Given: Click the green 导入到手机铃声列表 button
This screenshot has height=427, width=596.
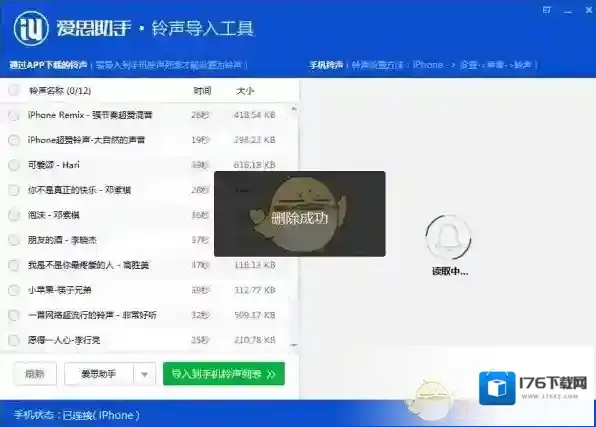Looking at the screenshot, I should click(x=224, y=374).
